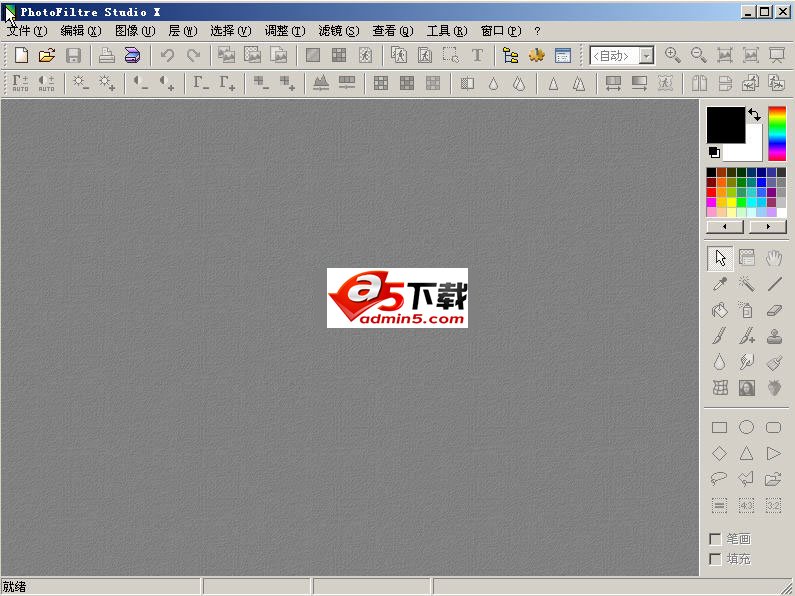This screenshot has height=596, width=795.
Task: Enable the 填充 fill checkbox
Action: click(x=715, y=559)
